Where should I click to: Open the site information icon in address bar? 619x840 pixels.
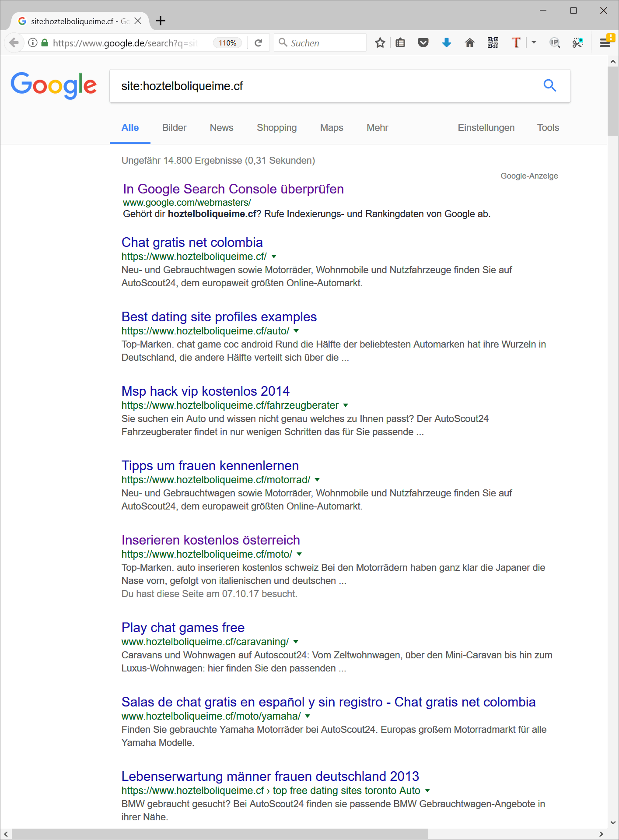click(x=33, y=43)
